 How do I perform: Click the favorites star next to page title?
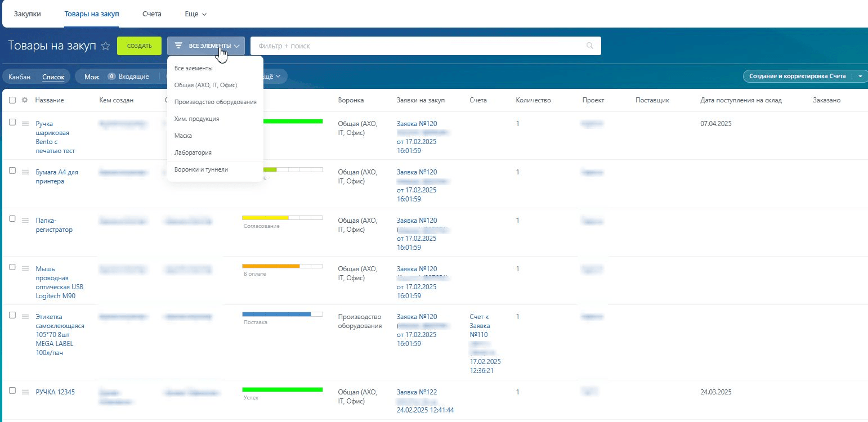[x=105, y=47]
